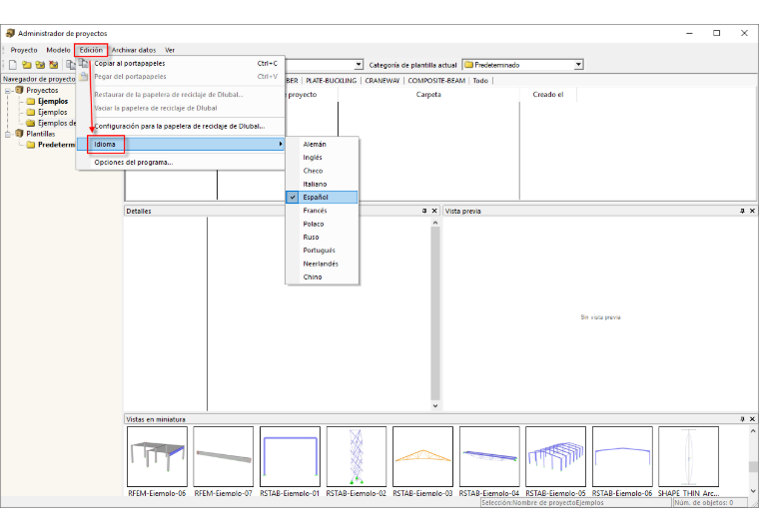
Task: Switch language to Checo
Action: pyautogui.click(x=322, y=171)
